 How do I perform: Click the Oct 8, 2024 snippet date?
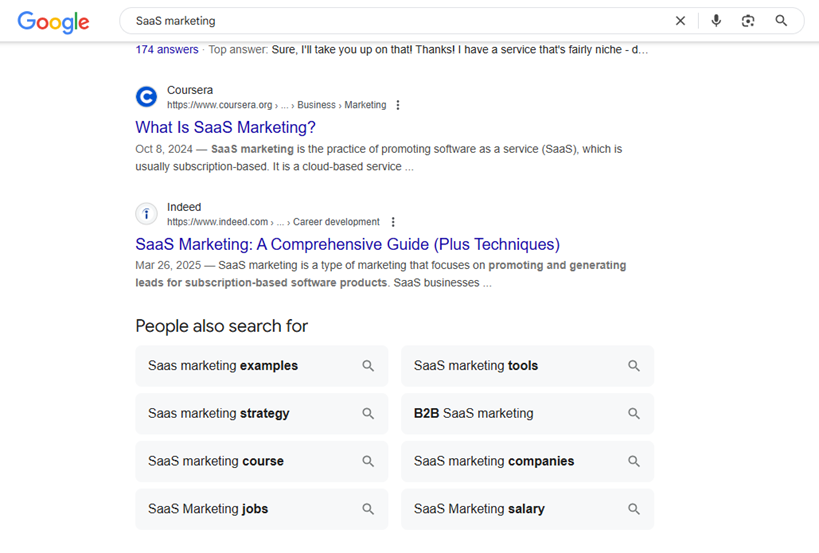pyautogui.click(x=164, y=149)
